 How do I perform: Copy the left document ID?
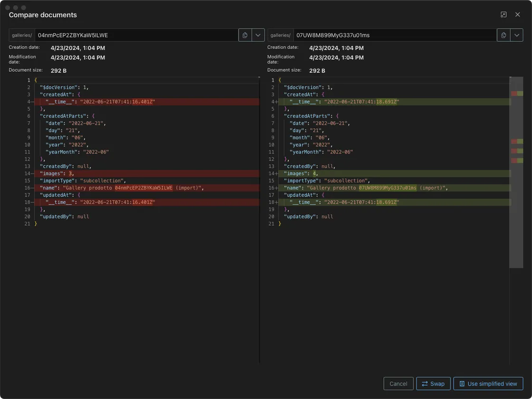point(245,35)
